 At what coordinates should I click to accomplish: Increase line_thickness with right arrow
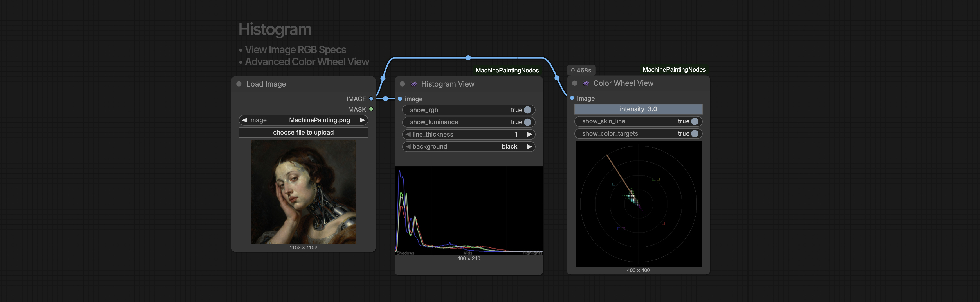tap(529, 134)
